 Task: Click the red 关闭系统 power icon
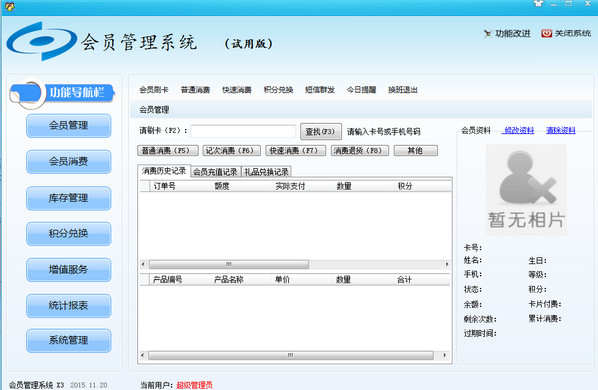pos(546,34)
